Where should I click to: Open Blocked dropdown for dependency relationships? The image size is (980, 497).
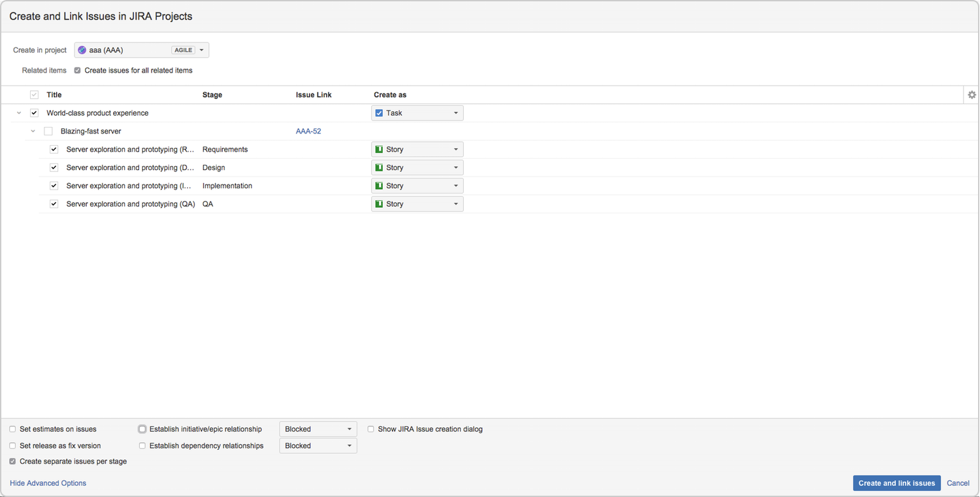click(x=318, y=446)
